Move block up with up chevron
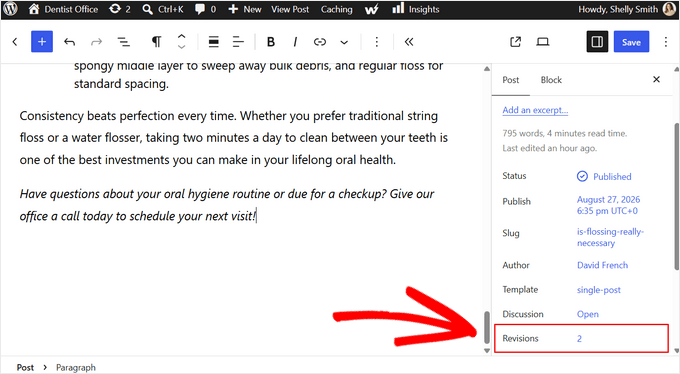The image size is (680, 374). point(182,36)
